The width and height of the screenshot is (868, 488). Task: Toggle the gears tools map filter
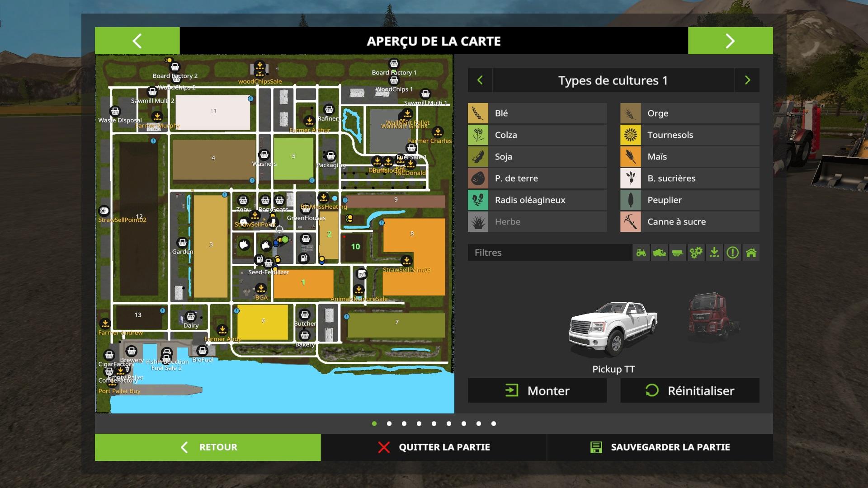[696, 253]
